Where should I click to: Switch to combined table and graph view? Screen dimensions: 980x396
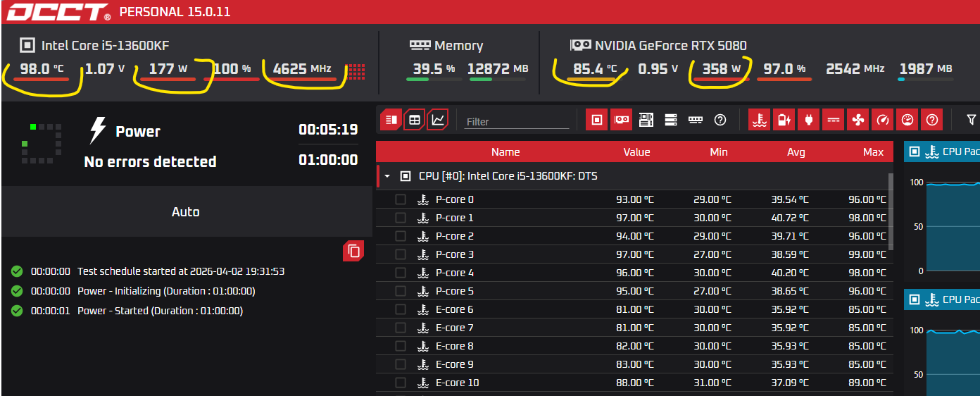(x=391, y=120)
